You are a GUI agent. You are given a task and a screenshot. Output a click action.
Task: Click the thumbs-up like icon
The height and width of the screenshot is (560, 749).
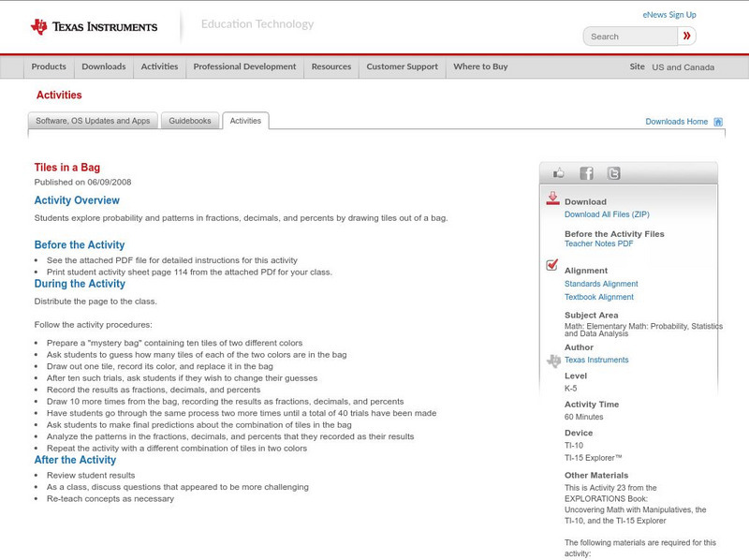point(559,173)
